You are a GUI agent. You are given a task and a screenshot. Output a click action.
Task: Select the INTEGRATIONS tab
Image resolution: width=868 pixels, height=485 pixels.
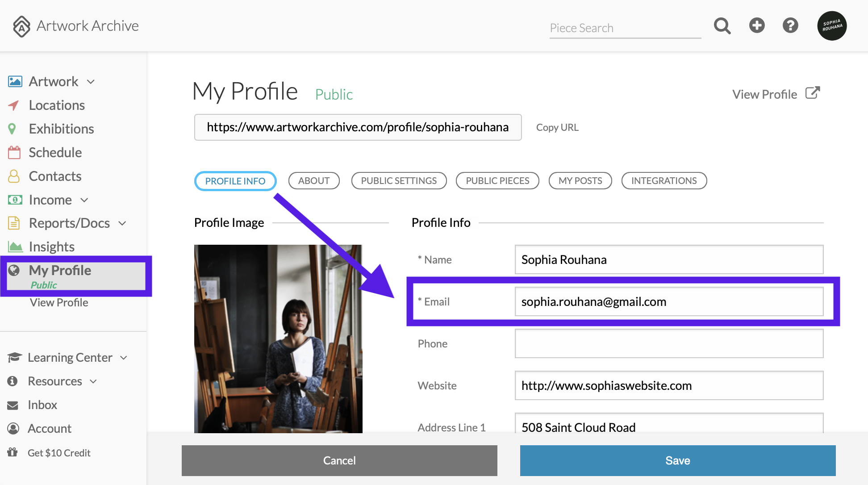pyautogui.click(x=664, y=181)
